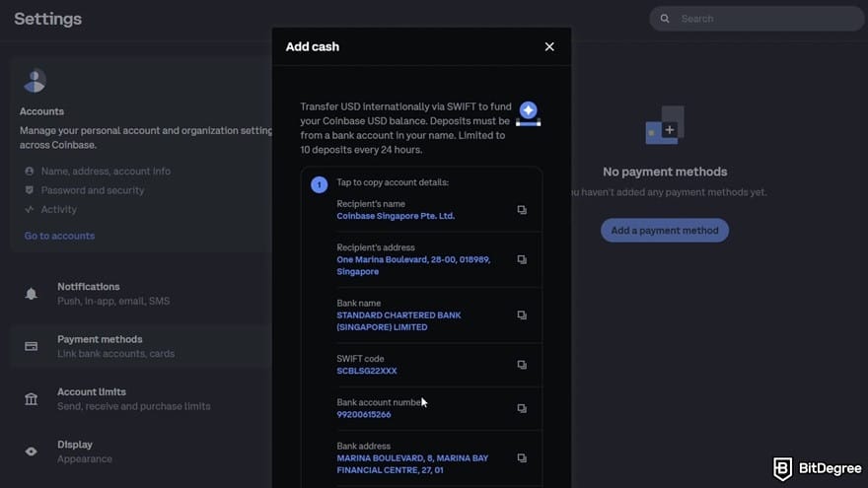Copy the bank name

coord(522,314)
